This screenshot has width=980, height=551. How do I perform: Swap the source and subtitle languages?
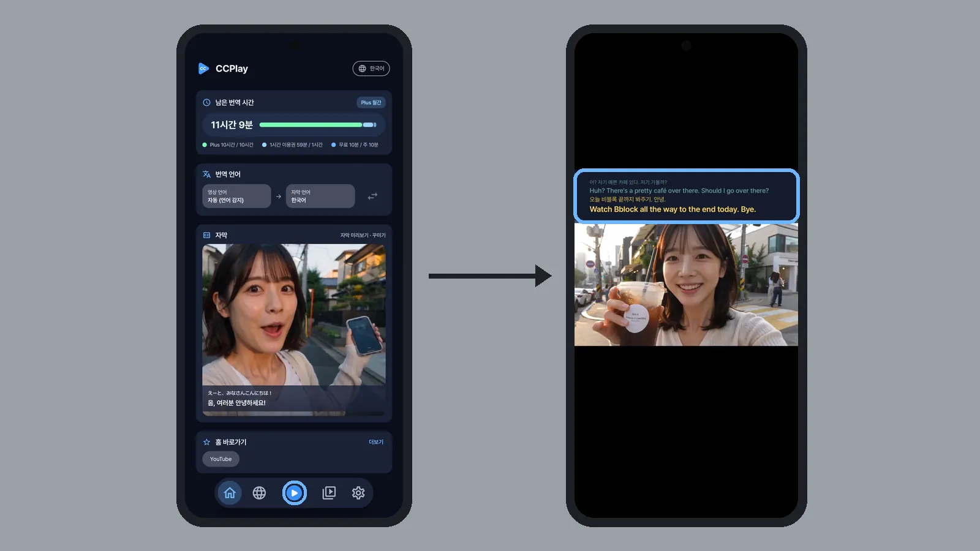point(372,196)
